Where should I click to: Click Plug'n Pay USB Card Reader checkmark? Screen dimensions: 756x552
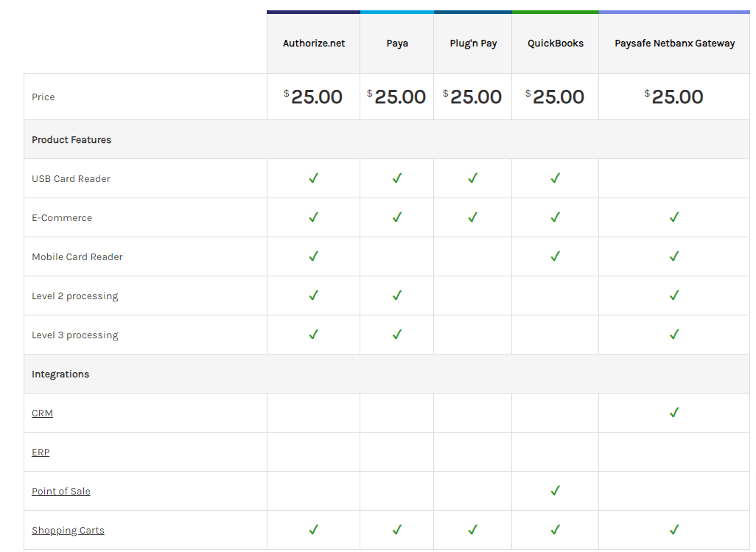472,178
